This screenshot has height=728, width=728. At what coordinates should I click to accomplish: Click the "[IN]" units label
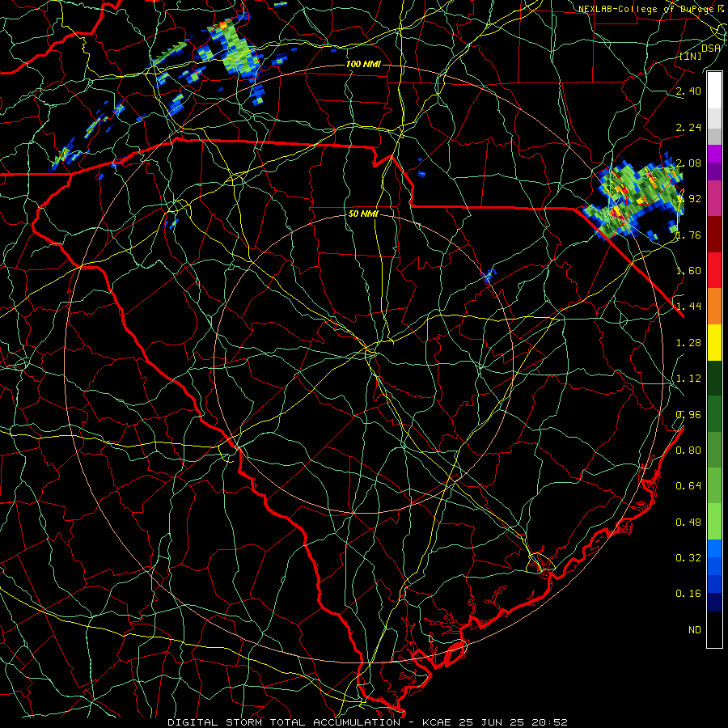click(x=691, y=56)
